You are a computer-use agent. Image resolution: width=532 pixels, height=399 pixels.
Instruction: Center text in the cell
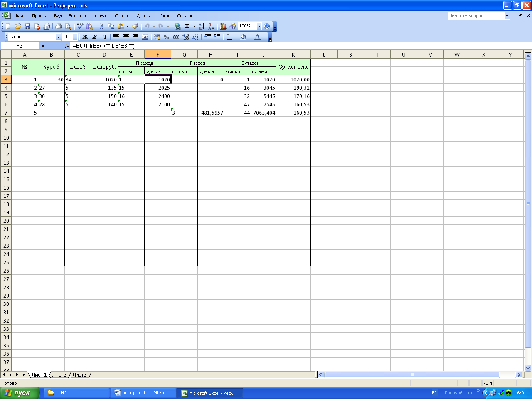coord(126,37)
